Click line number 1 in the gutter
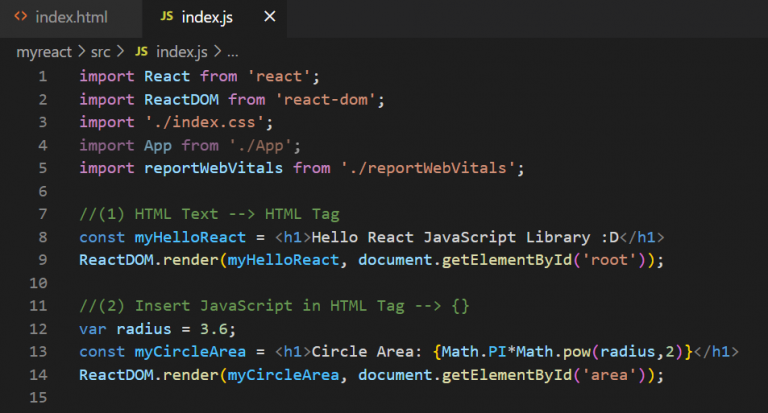The image size is (768, 413). click(x=41, y=77)
